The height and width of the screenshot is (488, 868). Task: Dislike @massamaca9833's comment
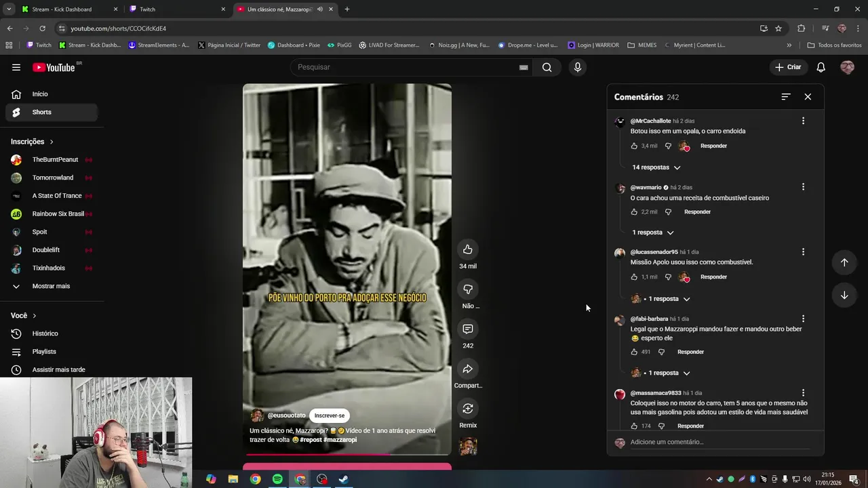(x=661, y=426)
